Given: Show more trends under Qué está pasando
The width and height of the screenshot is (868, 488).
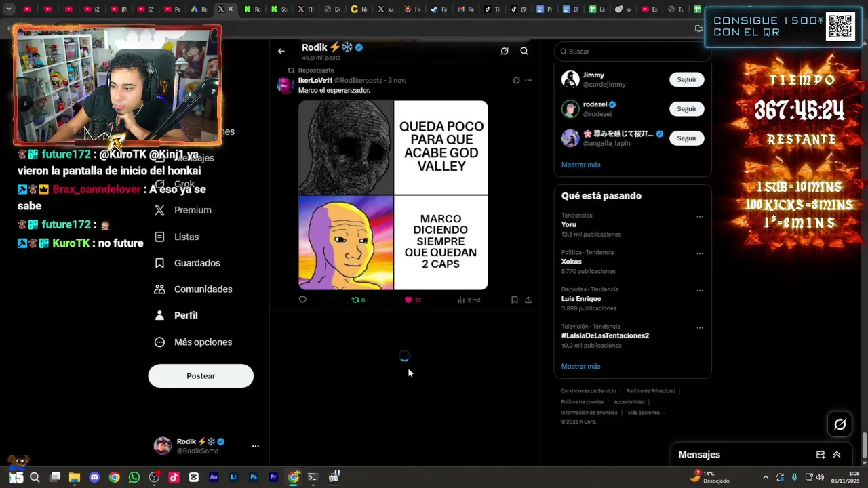Looking at the screenshot, I should coord(580,366).
